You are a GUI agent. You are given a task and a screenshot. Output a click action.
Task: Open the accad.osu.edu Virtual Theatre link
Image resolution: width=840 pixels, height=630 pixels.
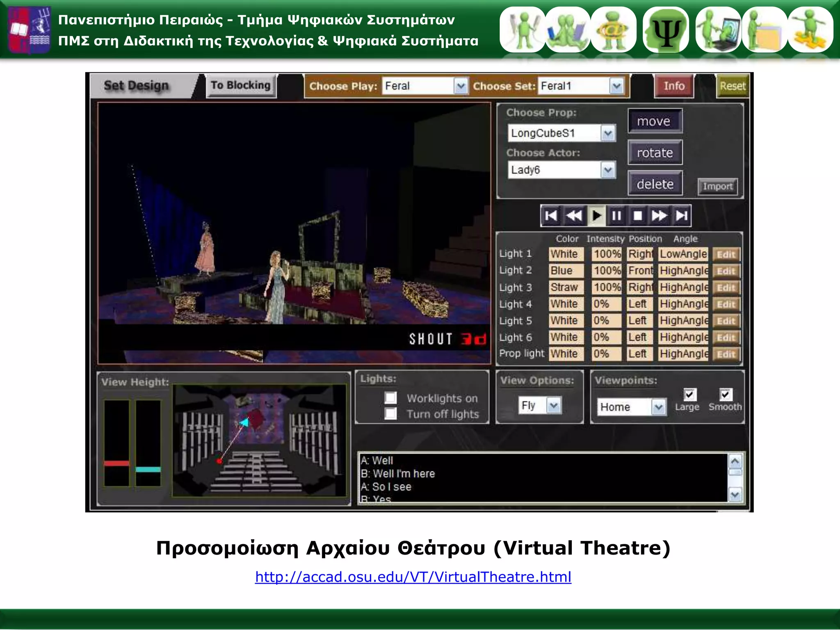point(413,577)
